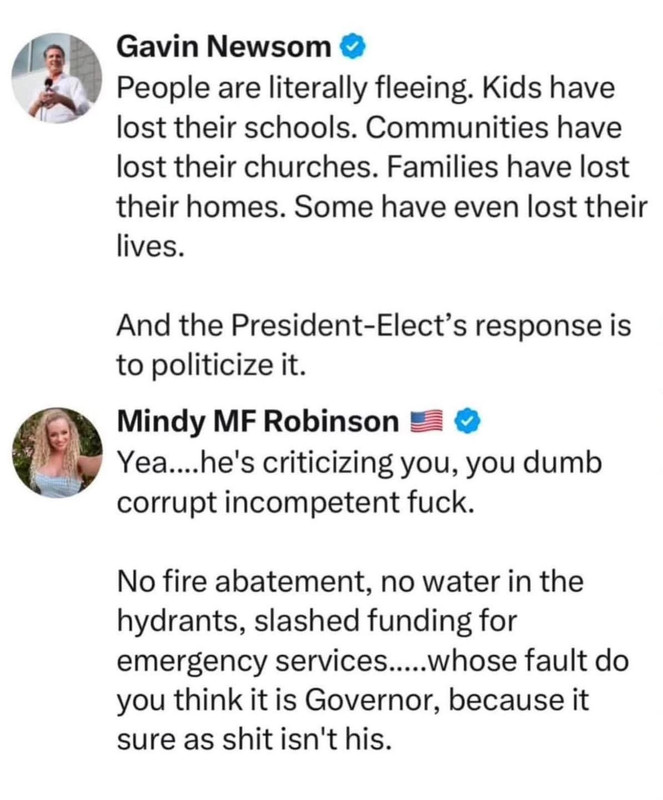Click the text "lost their schools. Communities have"
The image size is (663, 800).
click(369, 128)
